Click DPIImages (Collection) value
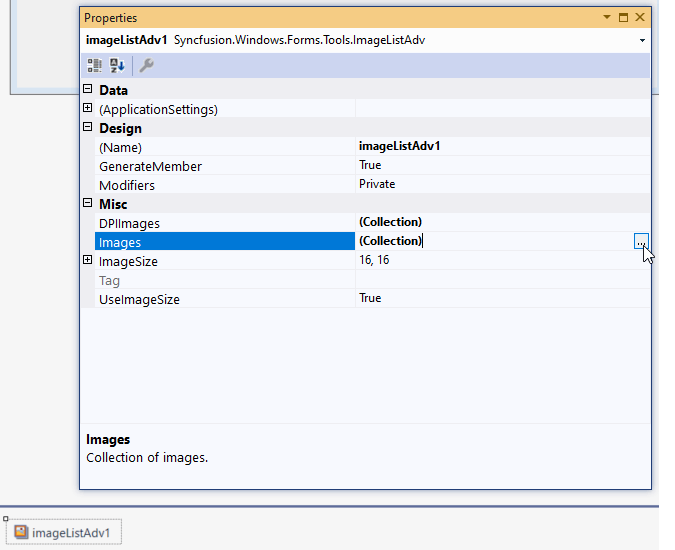 tap(502, 222)
